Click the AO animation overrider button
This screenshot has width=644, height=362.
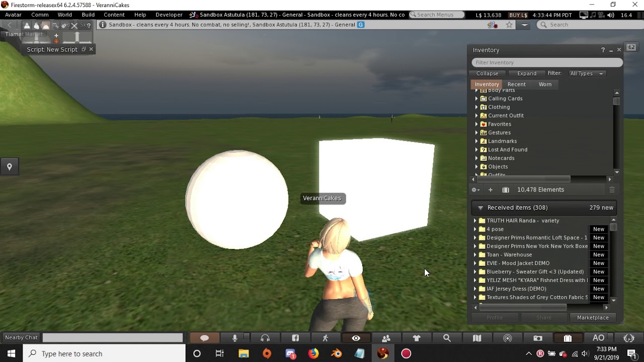coord(598,338)
